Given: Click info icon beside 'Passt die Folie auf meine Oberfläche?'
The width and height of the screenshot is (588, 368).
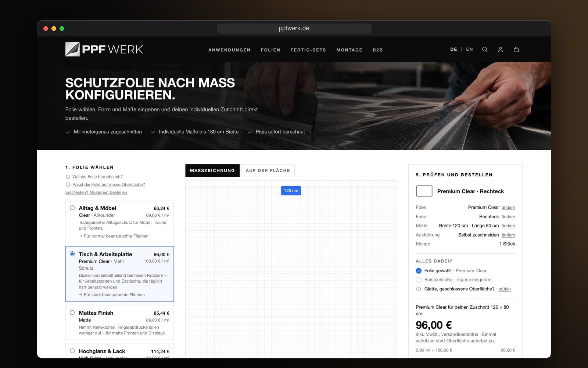Looking at the screenshot, I should 68,185.
